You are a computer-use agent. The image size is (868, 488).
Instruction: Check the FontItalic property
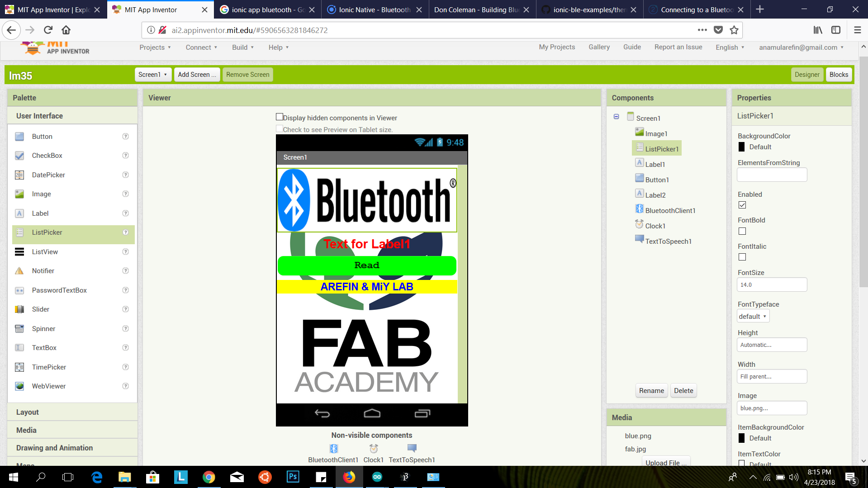coord(742,257)
